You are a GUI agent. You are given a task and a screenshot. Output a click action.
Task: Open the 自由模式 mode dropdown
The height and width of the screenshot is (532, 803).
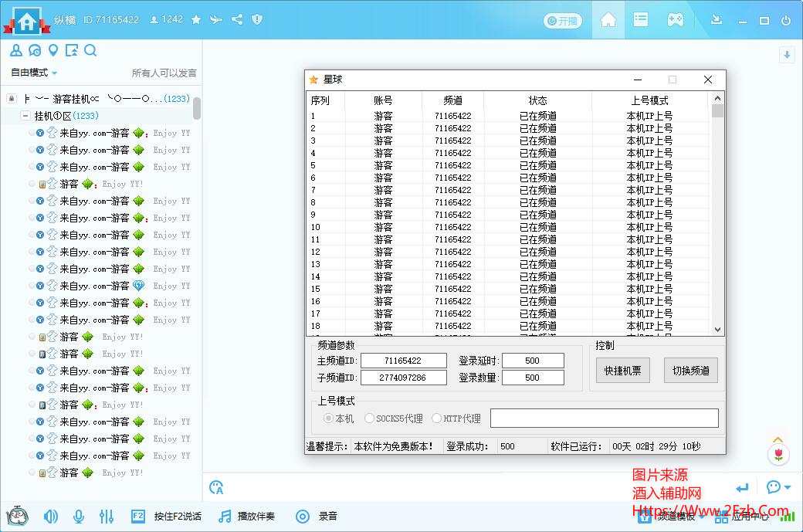coord(34,73)
